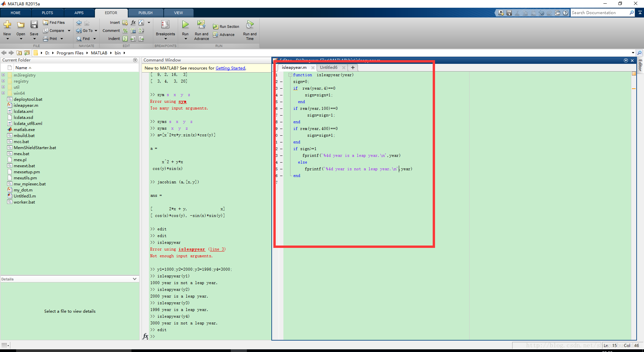Image resolution: width=644 pixels, height=352 pixels.
Task: Expand the win64 folder
Action: point(3,93)
